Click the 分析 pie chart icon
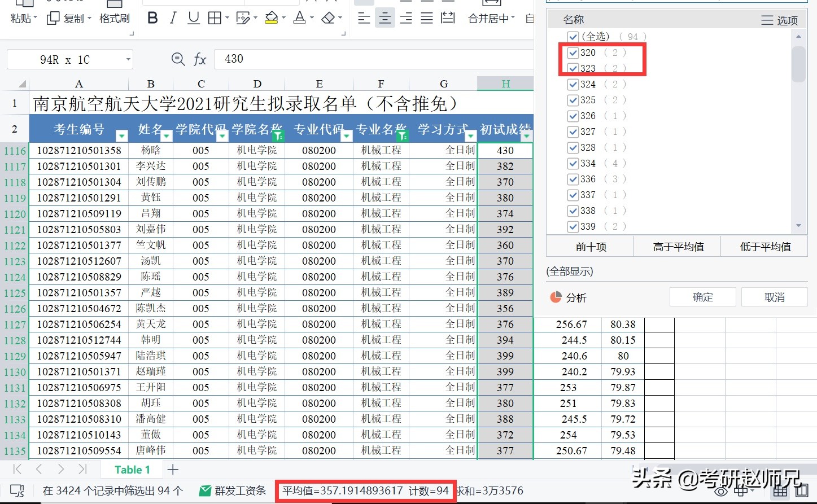Image resolution: width=817 pixels, height=504 pixels. 556,296
